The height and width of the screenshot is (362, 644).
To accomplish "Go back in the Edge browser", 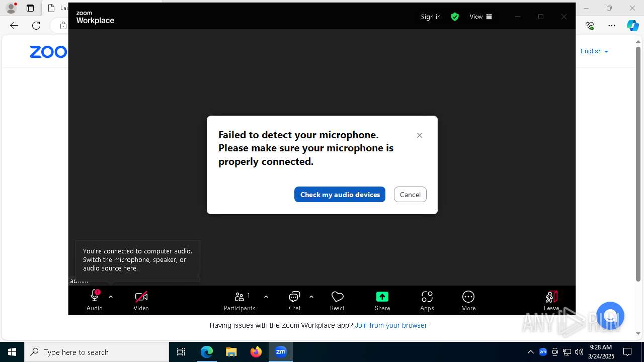I will pos(14,26).
